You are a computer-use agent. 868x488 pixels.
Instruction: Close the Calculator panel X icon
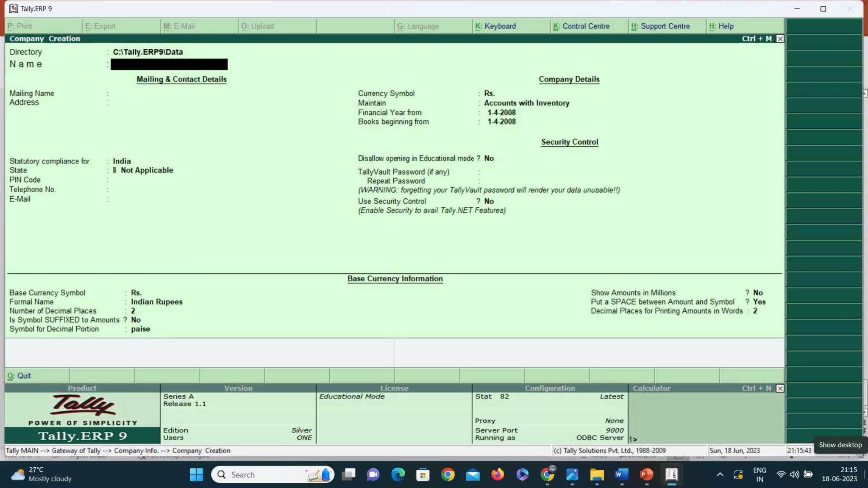click(x=780, y=388)
